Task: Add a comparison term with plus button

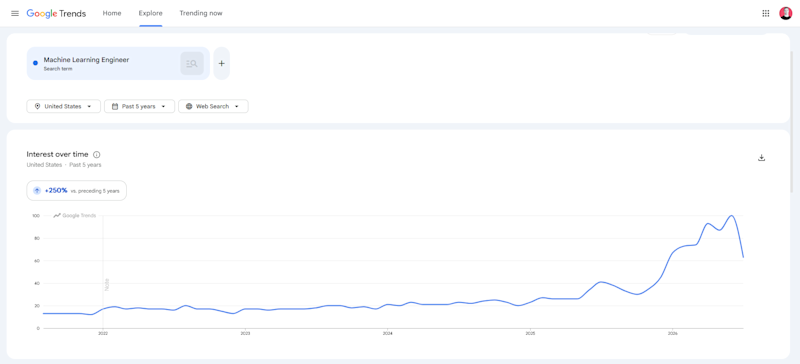Action: coord(221,63)
